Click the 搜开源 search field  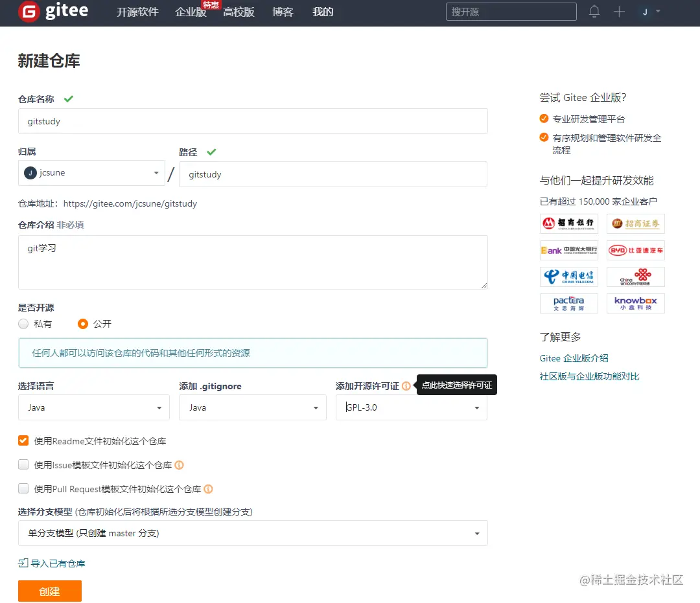point(511,12)
